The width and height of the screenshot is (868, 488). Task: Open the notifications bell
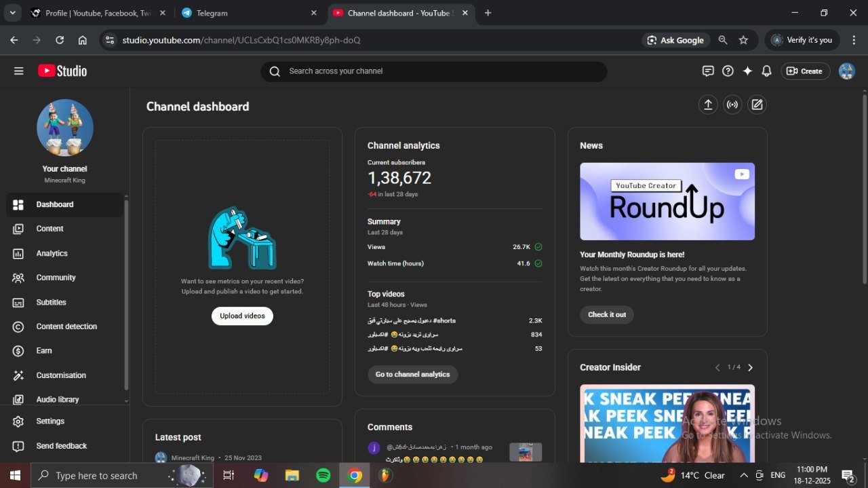(x=766, y=71)
